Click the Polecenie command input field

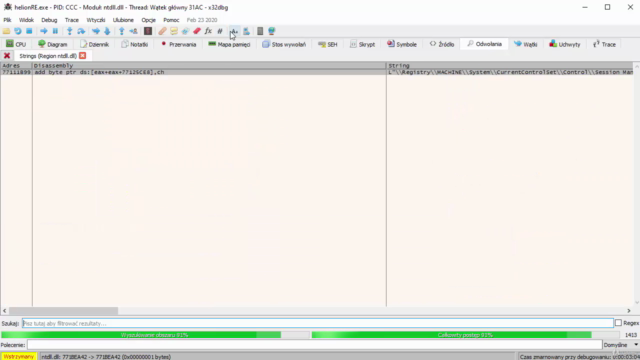click(x=314, y=345)
